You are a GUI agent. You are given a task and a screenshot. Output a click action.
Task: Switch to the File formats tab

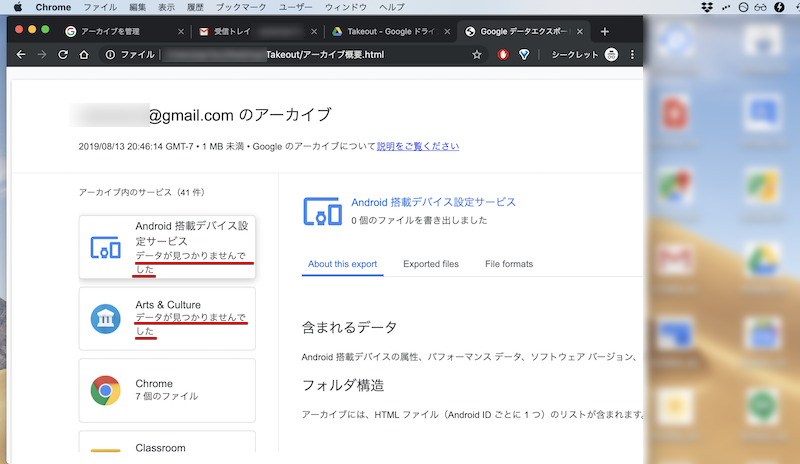coord(508,264)
